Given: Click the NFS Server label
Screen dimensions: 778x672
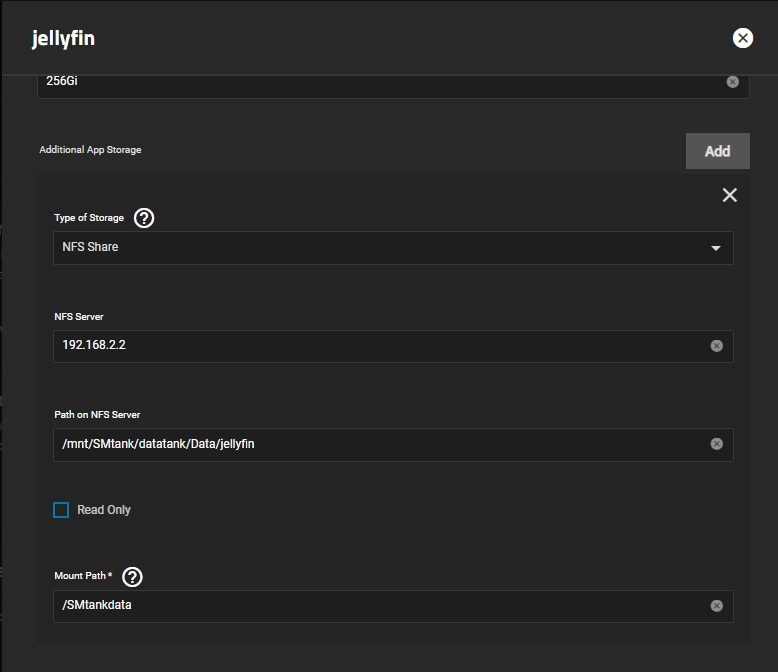Looking at the screenshot, I should pyautogui.click(x=79, y=317).
